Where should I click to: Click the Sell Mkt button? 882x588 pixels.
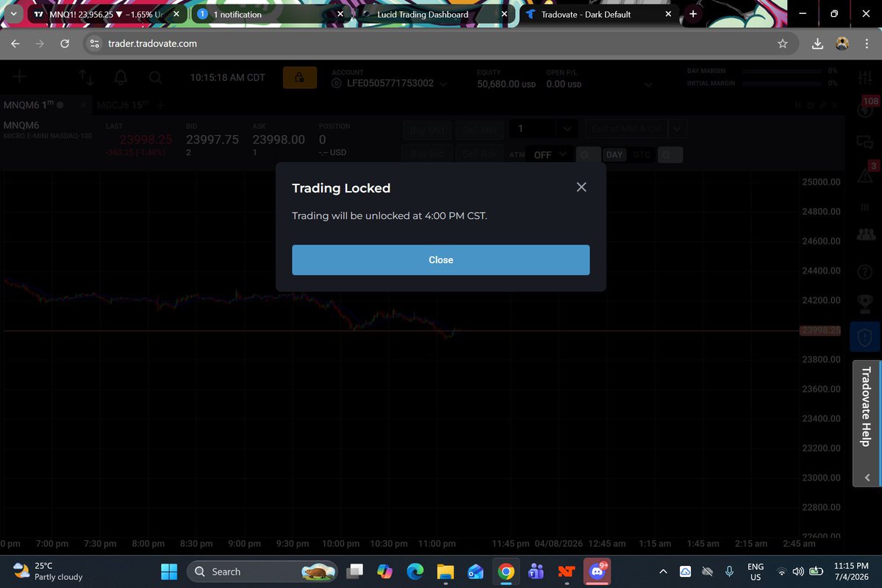point(480,129)
